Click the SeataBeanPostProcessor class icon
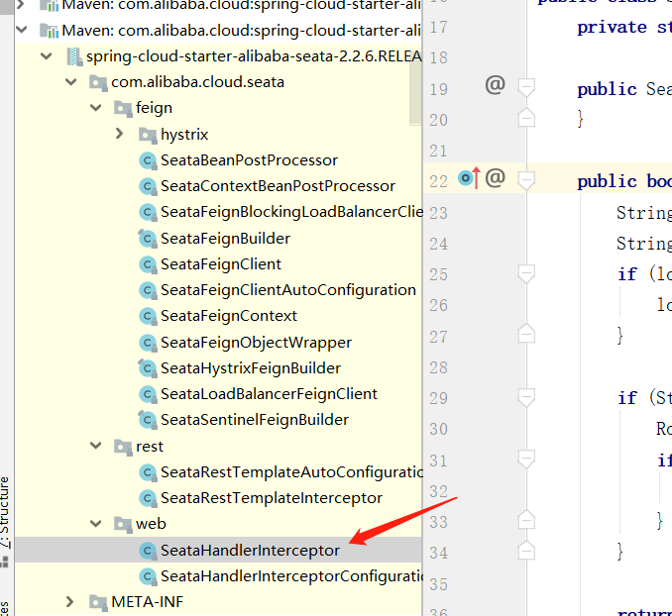This screenshot has width=672, height=616. (x=148, y=160)
